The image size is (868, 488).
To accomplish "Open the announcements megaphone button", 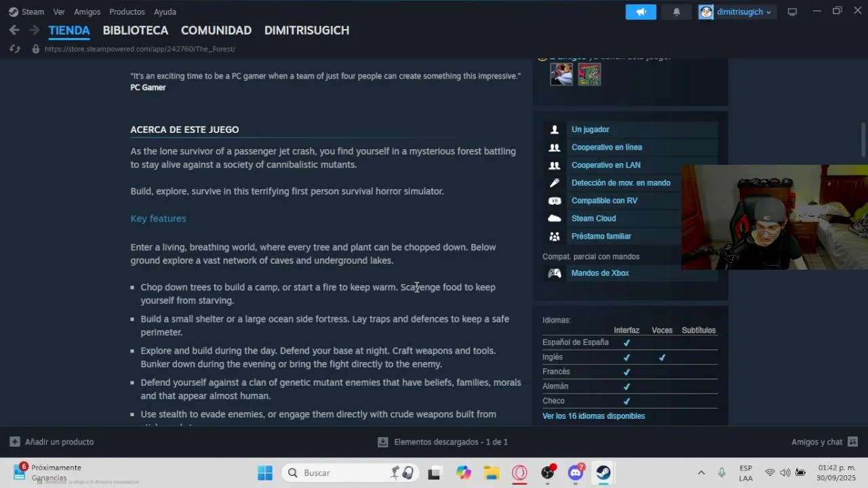I will [x=641, y=12].
